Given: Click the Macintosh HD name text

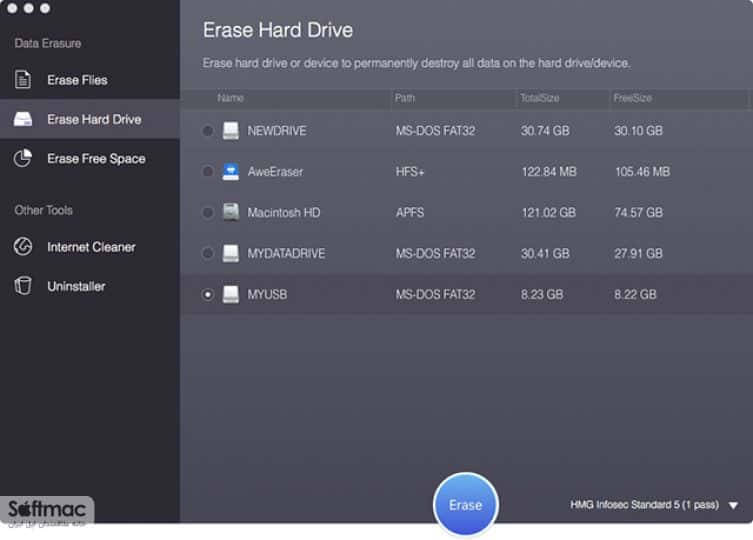Looking at the screenshot, I should [x=284, y=212].
